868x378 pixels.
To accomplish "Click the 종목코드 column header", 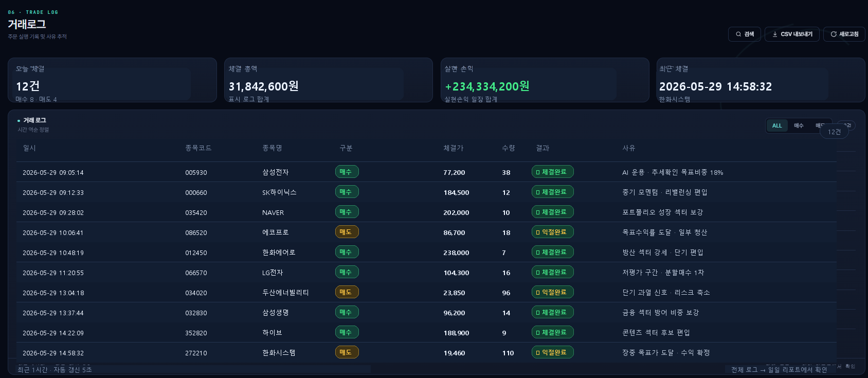I will 198,148.
